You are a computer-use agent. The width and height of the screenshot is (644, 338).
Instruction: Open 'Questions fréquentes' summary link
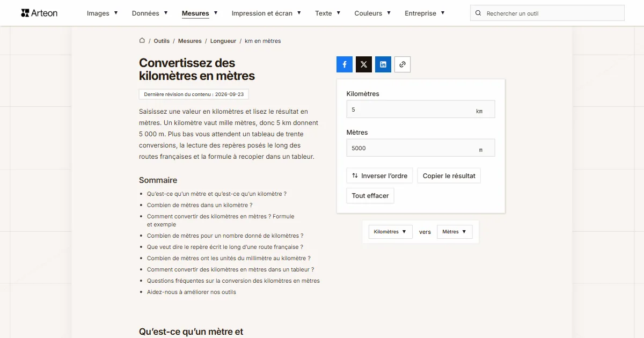[x=233, y=281]
